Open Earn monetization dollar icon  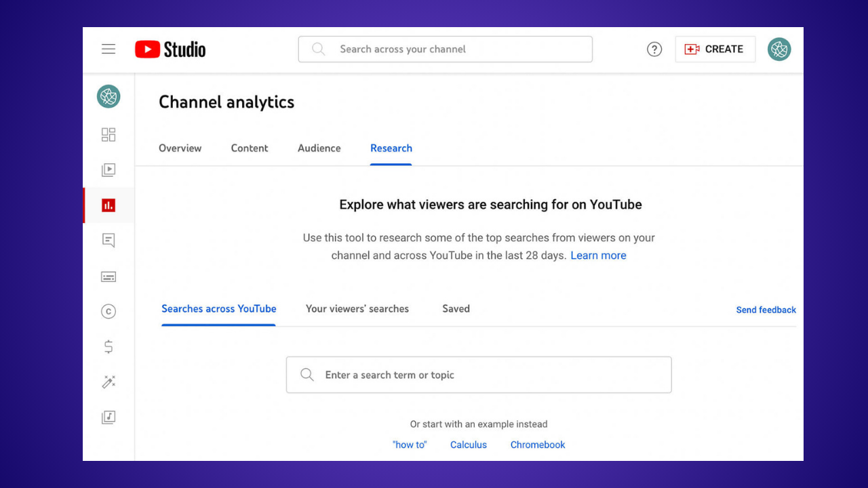click(108, 347)
